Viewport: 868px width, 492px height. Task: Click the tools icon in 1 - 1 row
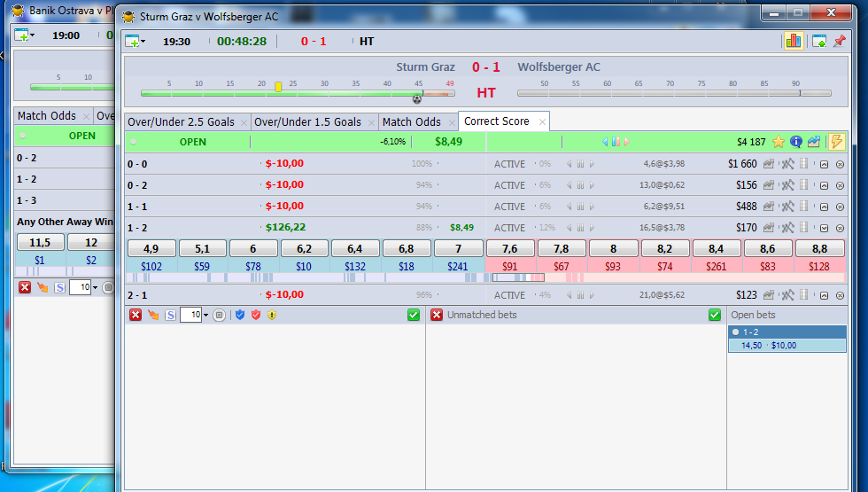[787, 207]
